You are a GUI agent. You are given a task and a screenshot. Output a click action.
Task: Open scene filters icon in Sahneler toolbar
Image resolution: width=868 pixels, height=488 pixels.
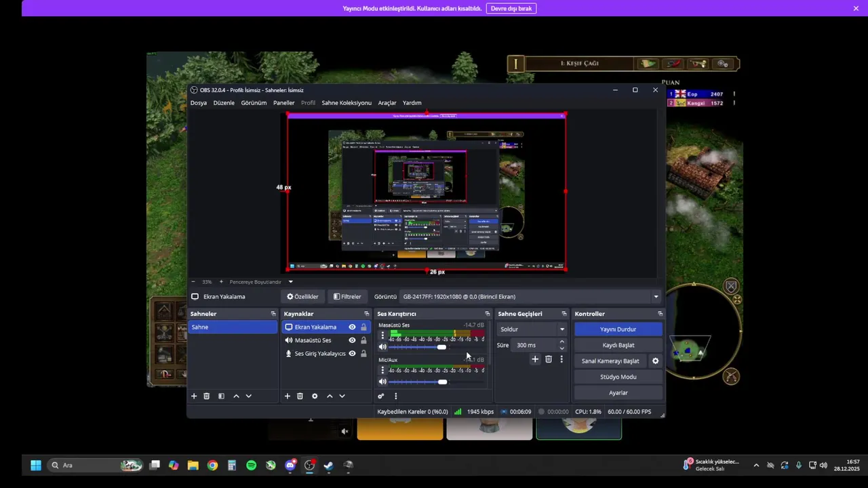pos(221,396)
